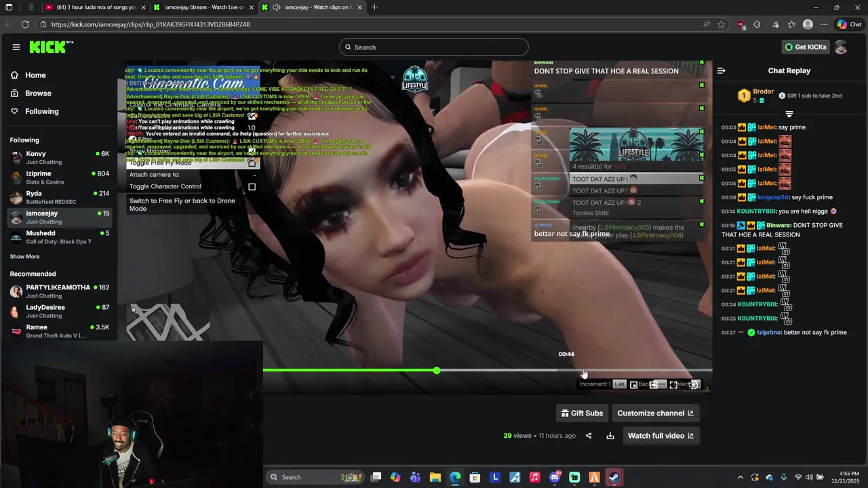Open Steam from the taskbar
This screenshot has height=488, width=868.
pos(613,477)
